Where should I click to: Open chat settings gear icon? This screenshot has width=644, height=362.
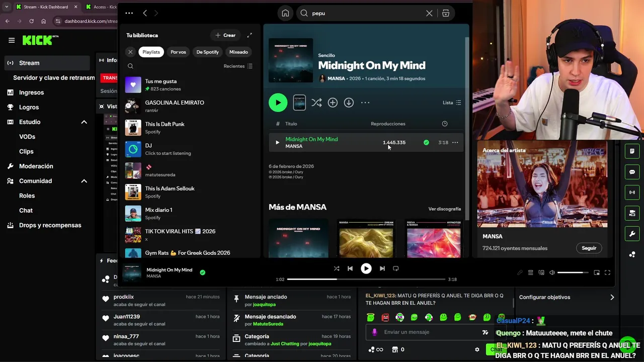point(477,349)
